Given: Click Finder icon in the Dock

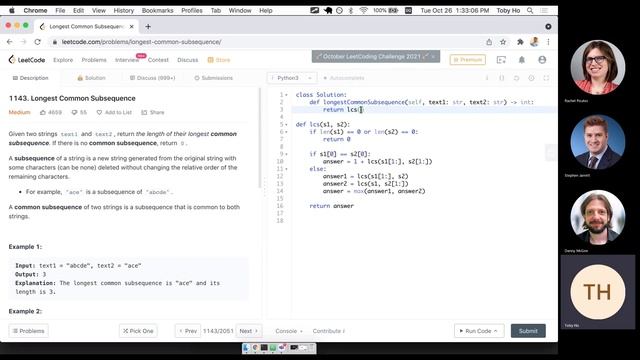Looking at the screenshot, I should tap(246, 348).
